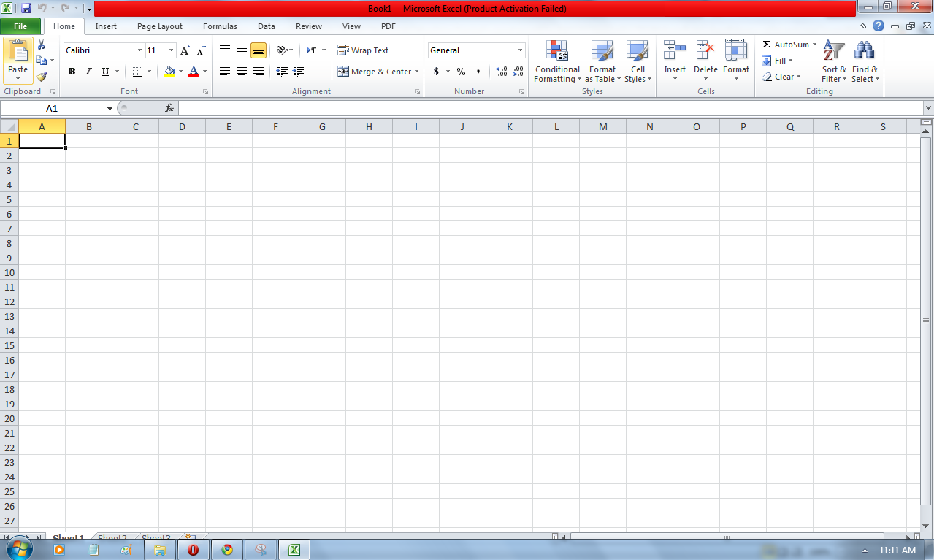Viewport: 934px width, 560px height.
Task: Switch to the Data tab
Action: (x=267, y=26)
